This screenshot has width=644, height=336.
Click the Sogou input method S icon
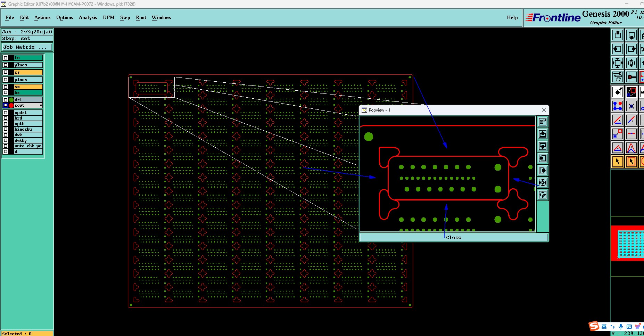(594, 326)
